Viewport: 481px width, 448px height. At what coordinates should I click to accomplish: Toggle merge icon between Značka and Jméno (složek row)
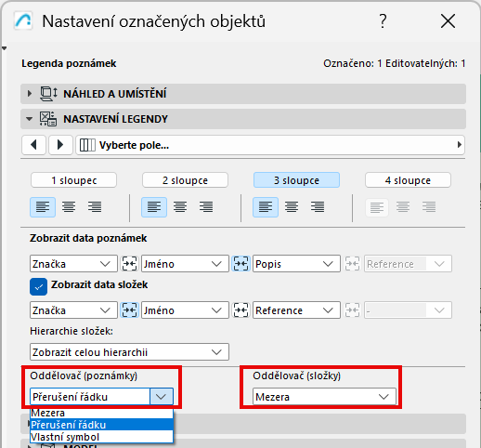[129, 310]
